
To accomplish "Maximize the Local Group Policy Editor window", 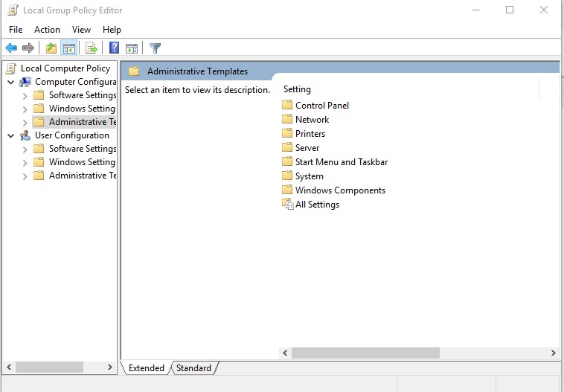I will pos(510,10).
